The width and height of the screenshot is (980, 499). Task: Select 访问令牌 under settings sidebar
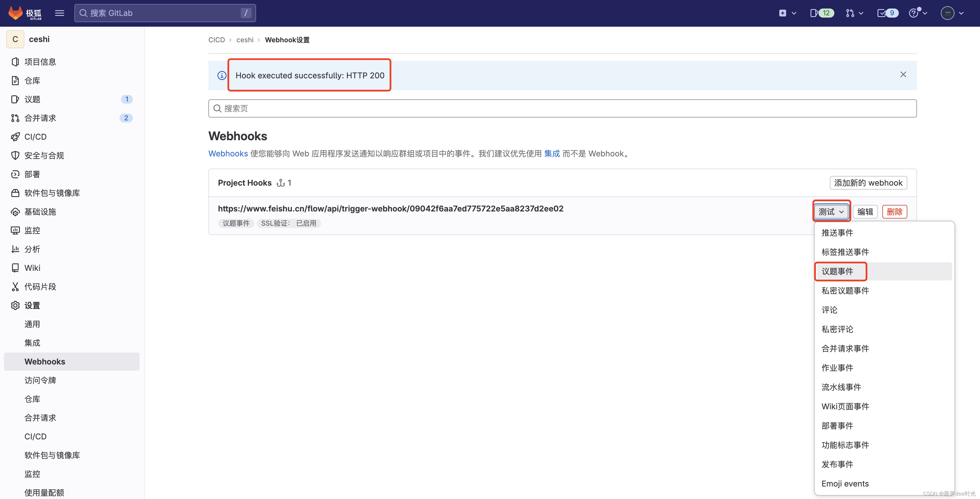coord(40,380)
